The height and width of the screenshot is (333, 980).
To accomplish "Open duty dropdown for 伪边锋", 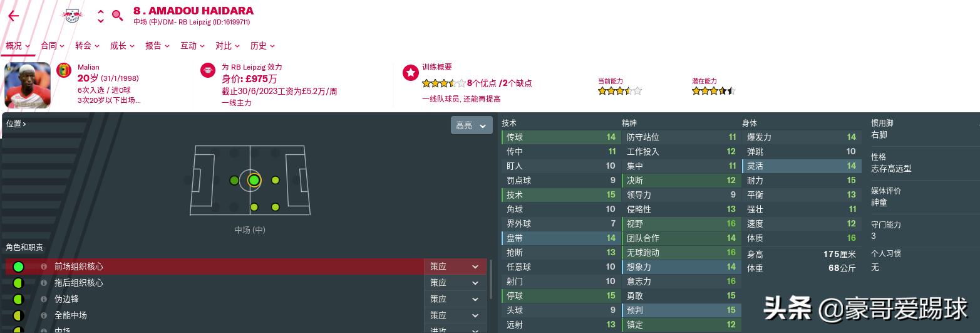I will [x=455, y=299].
